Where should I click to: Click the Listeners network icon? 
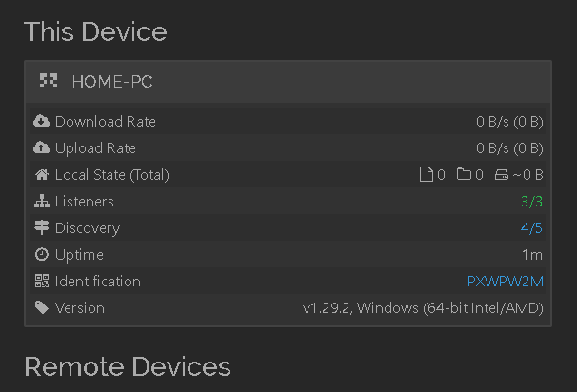click(x=42, y=201)
